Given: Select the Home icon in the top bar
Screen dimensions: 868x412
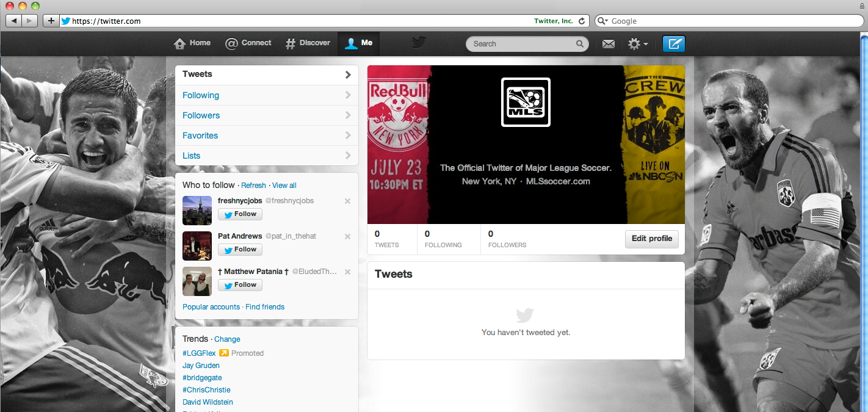Looking at the screenshot, I should tap(179, 43).
